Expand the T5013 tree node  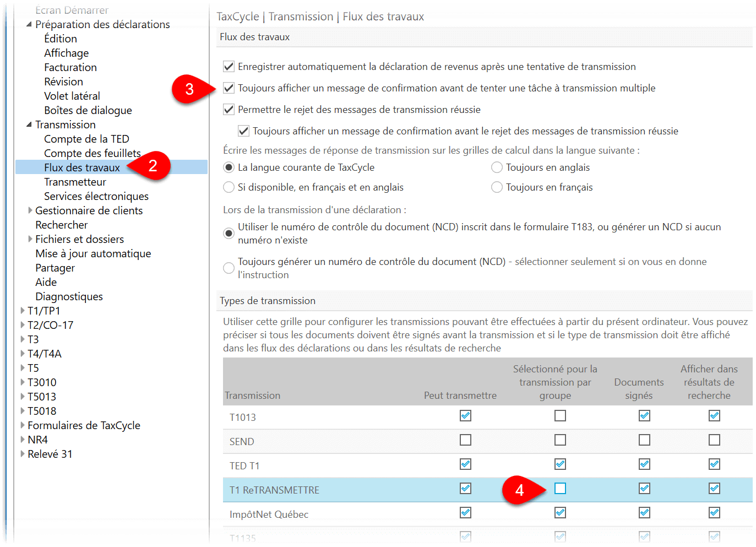(x=22, y=397)
